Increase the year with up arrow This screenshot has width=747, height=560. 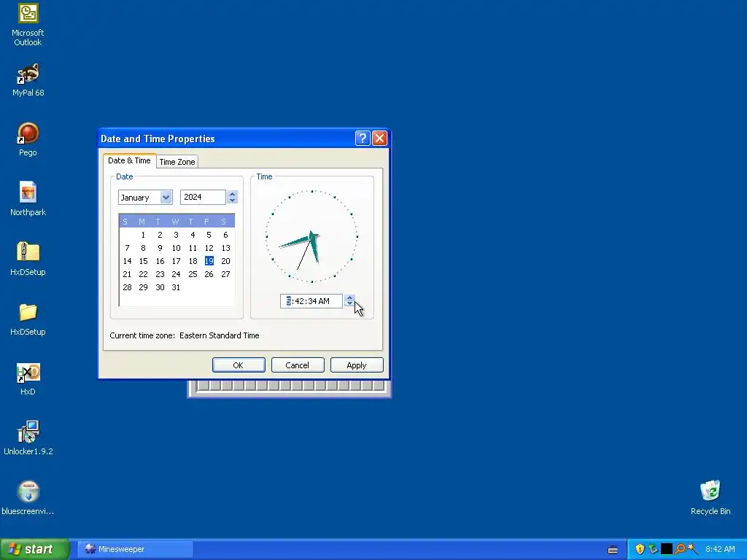coord(232,194)
